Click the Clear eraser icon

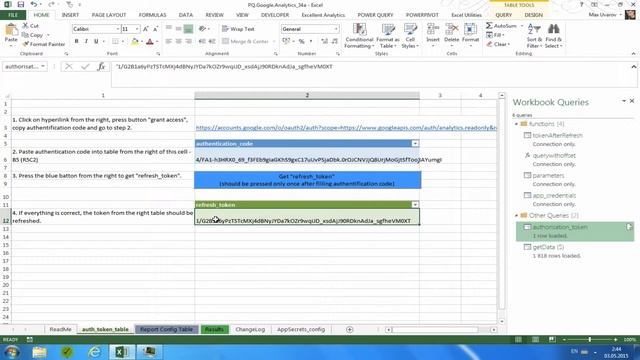(489, 44)
